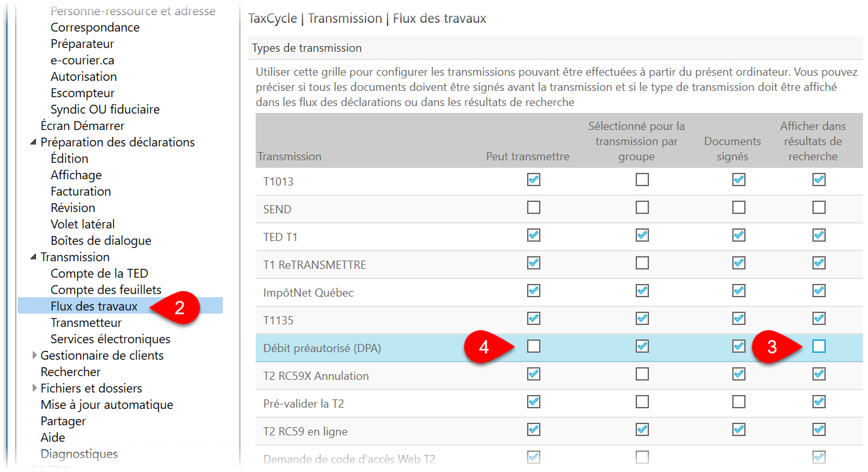Check group transmission for T1 ReTRANSMETTRE
This screenshot has width=868, height=472.
click(x=642, y=263)
